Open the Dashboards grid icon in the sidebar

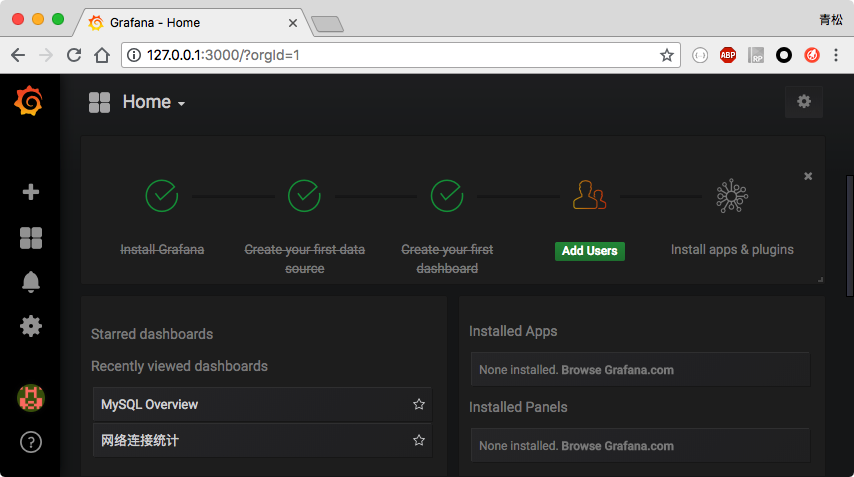[30, 238]
